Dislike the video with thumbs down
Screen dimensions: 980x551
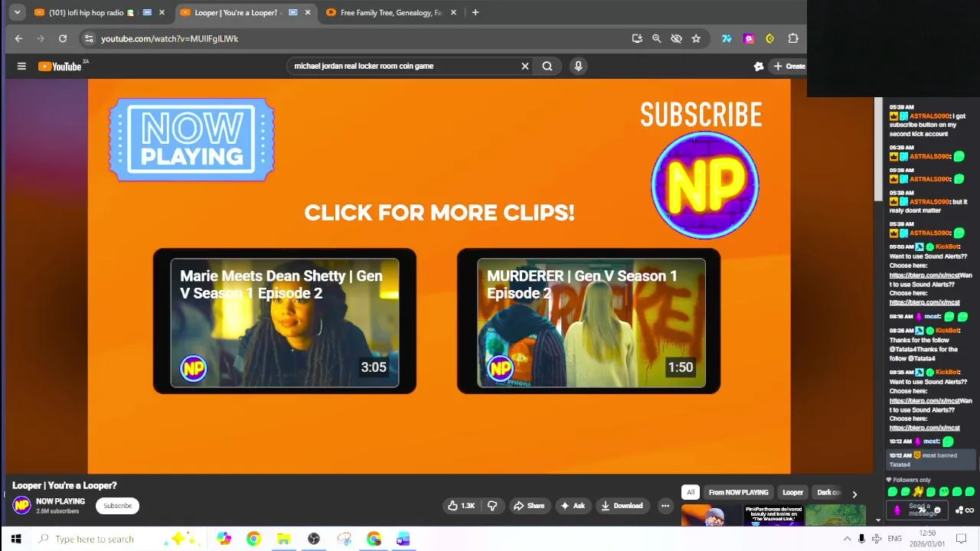492,506
